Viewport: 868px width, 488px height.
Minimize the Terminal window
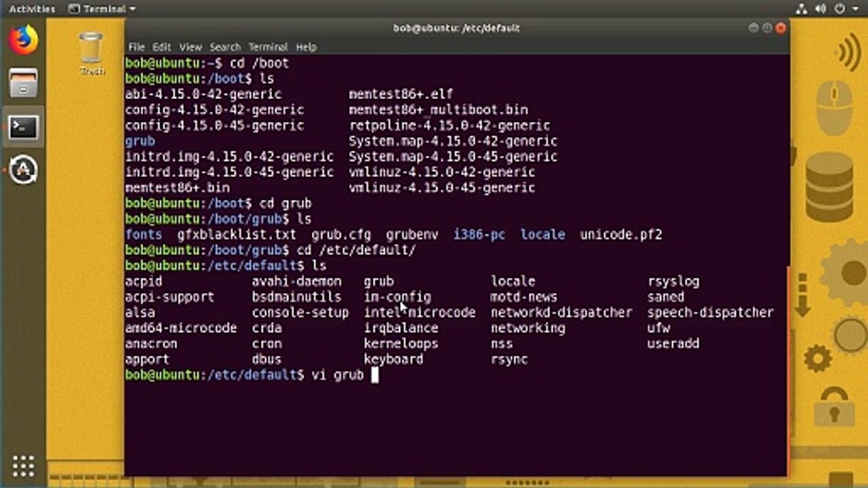coord(753,28)
